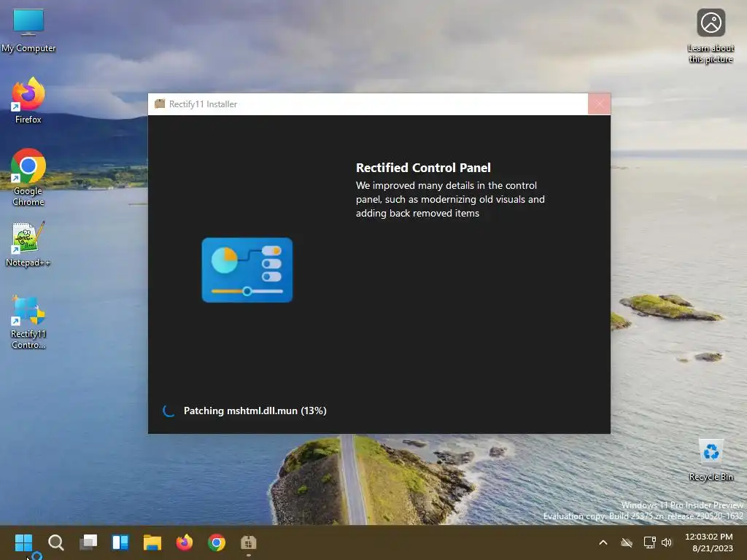The width and height of the screenshot is (747, 560).
Task: Click Patching mshtml.dll.mun (13%) status text
Action: pyautogui.click(x=255, y=411)
